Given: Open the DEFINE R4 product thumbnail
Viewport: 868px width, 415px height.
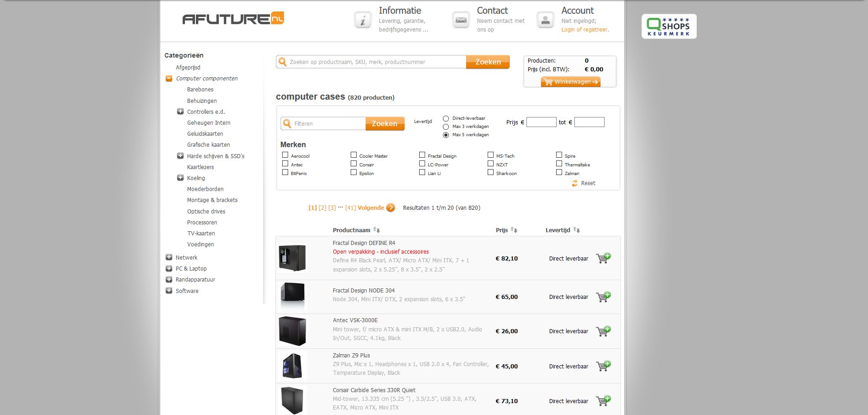Looking at the screenshot, I should click(292, 258).
